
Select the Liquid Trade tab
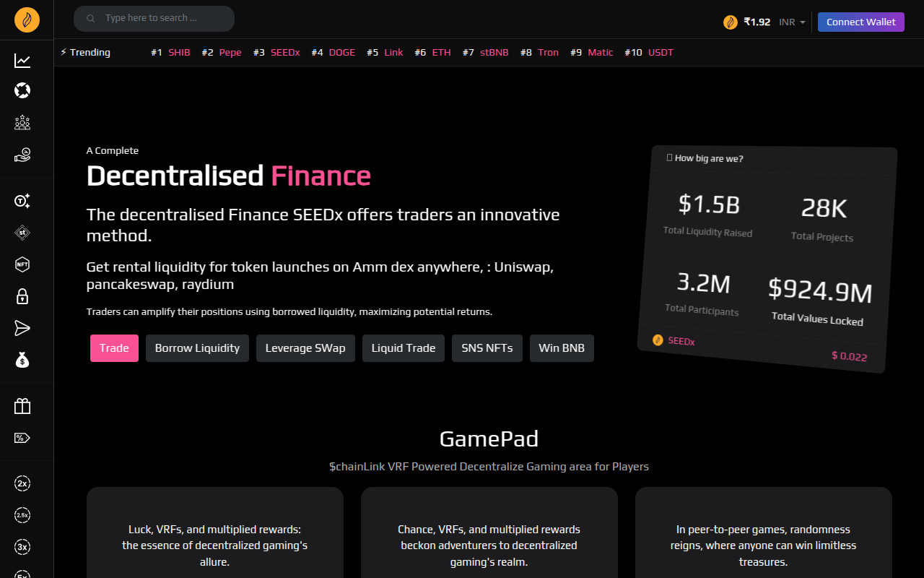tap(404, 348)
